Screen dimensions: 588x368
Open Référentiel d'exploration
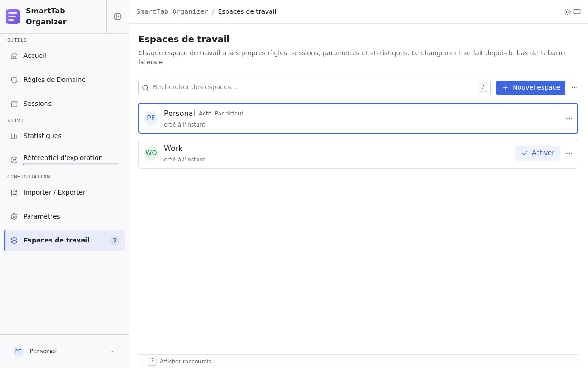64,160
